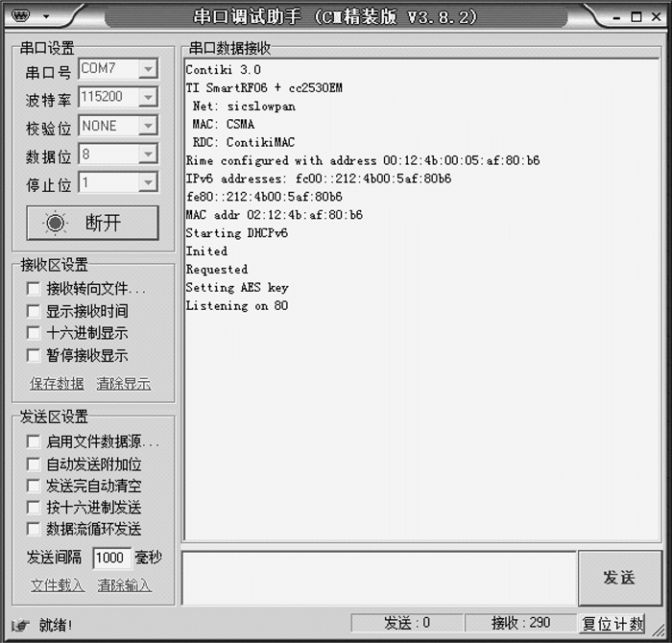Expand the 波特率 115200 dropdown
The image size is (672, 643).
click(148, 97)
